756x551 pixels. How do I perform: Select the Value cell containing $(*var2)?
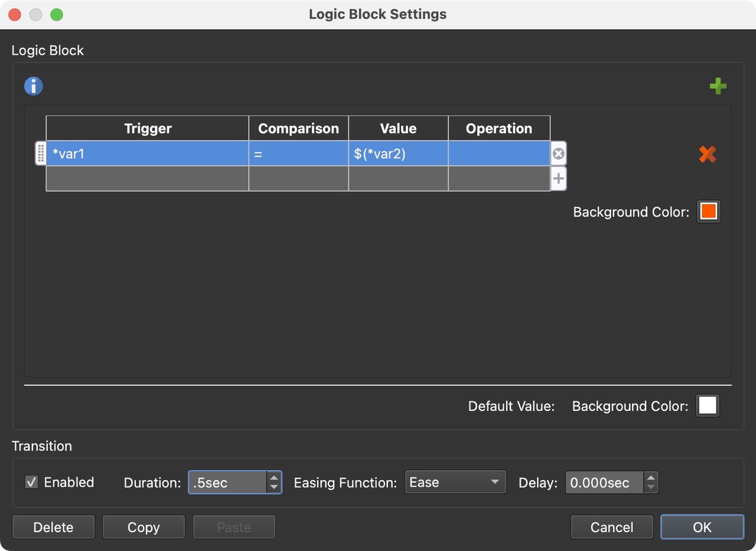pos(397,153)
